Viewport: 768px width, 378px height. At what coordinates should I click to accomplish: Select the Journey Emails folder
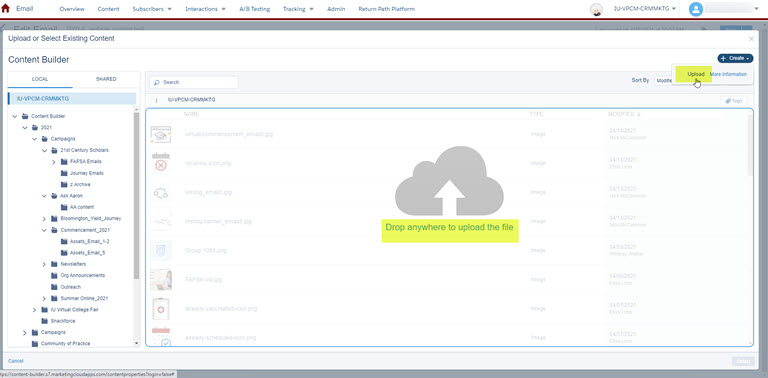86,173
